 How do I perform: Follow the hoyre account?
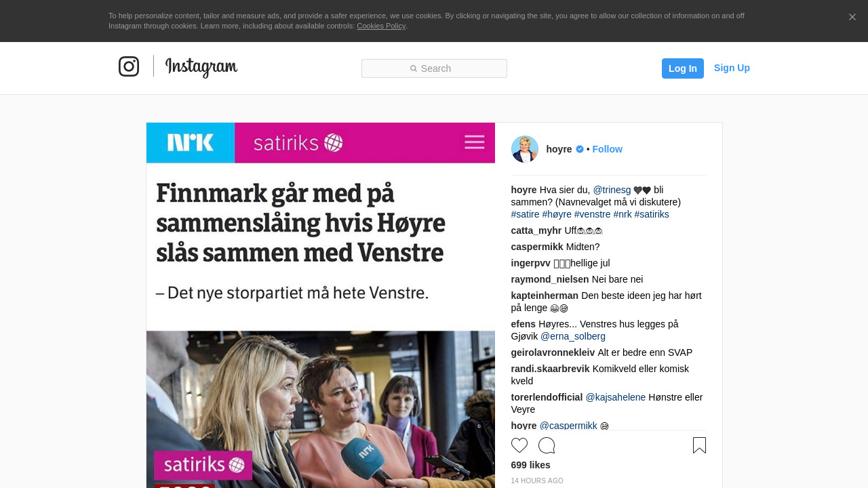[607, 149]
